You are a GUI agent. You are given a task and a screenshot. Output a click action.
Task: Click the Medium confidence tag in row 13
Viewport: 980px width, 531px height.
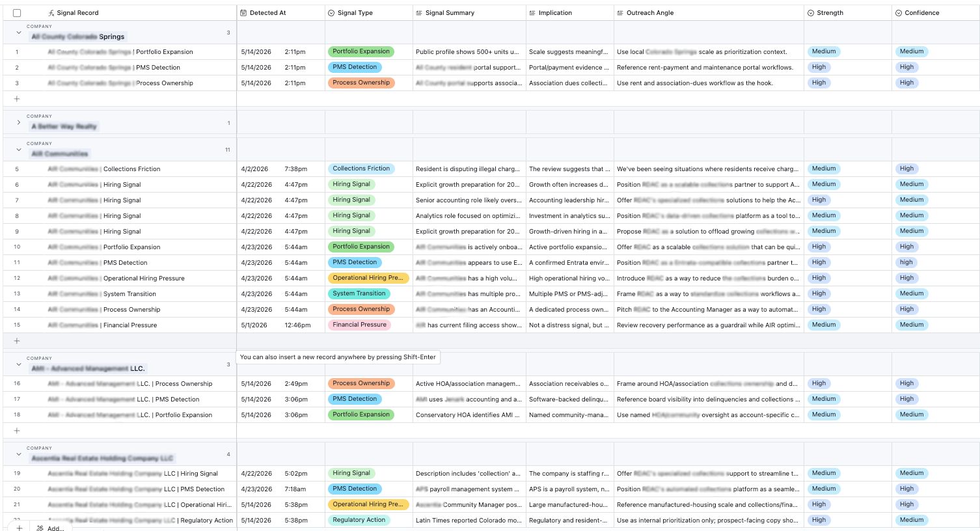click(912, 293)
